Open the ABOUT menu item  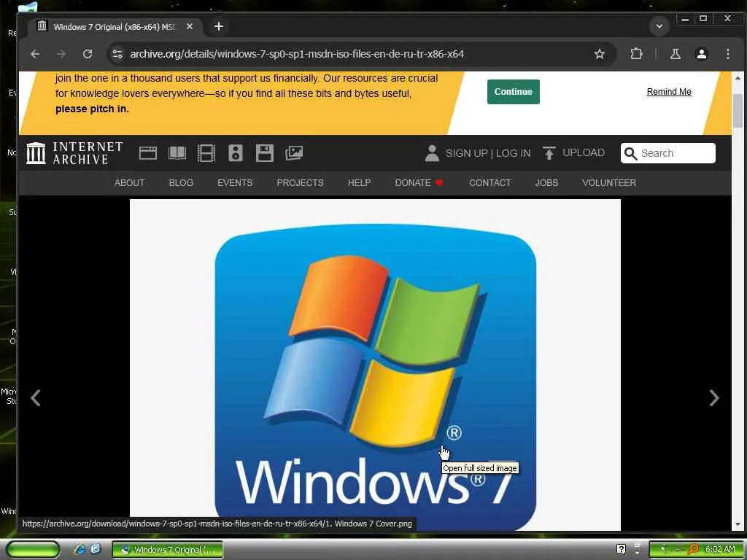(129, 183)
